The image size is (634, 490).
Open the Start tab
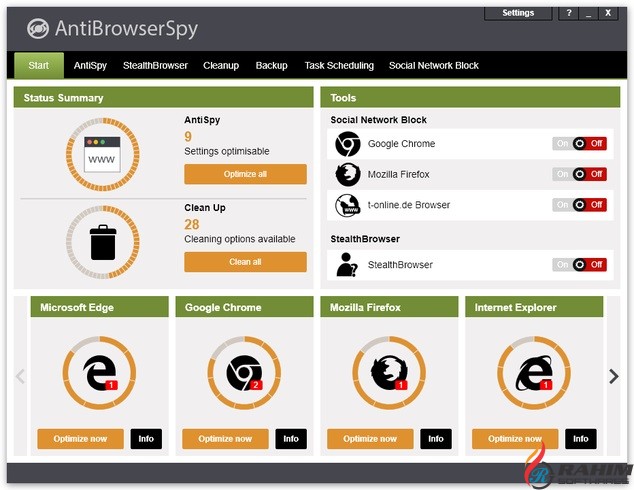(x=39, y=65)
